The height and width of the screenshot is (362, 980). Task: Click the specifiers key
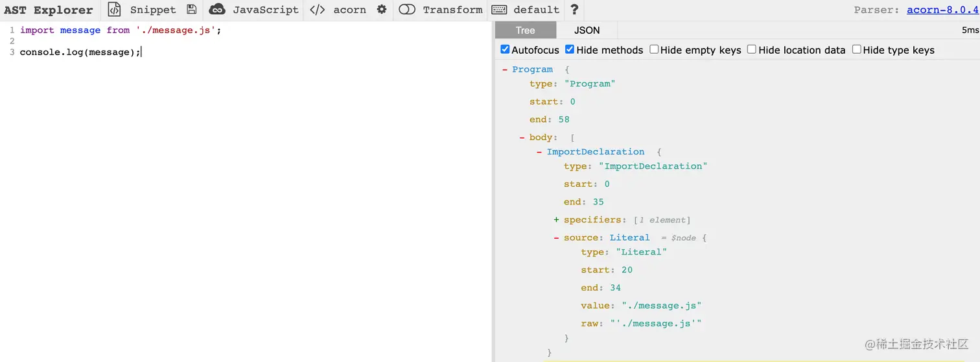[x=592, y=220]
